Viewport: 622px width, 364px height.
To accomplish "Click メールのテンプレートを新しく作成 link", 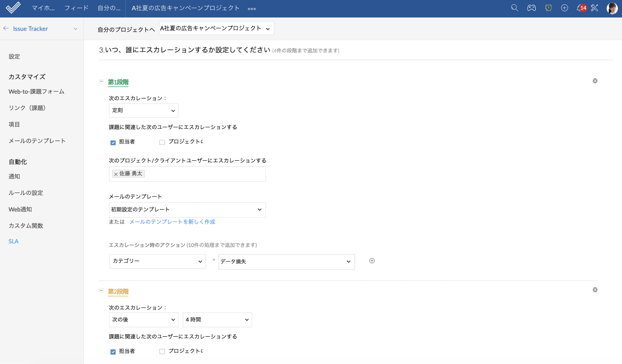I will (172, 222).
